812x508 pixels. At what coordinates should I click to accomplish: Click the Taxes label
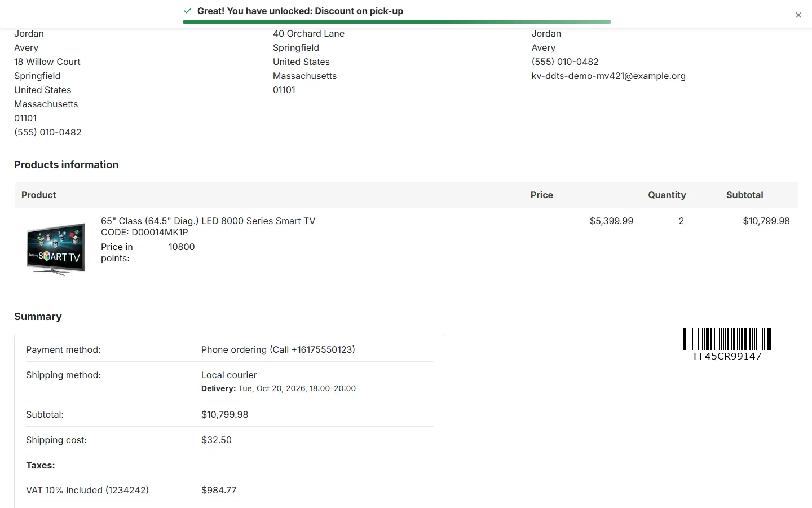point(41,465)
